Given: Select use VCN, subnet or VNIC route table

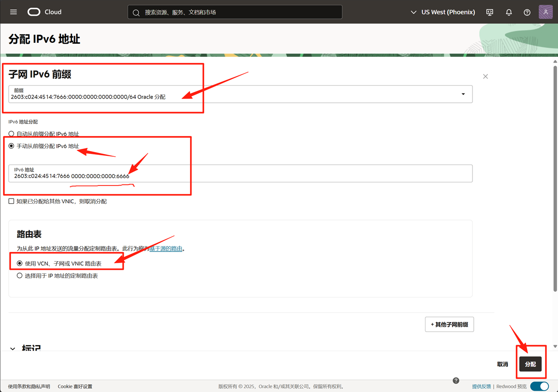Looking at the screenshot, I should [x=20, y=263].
